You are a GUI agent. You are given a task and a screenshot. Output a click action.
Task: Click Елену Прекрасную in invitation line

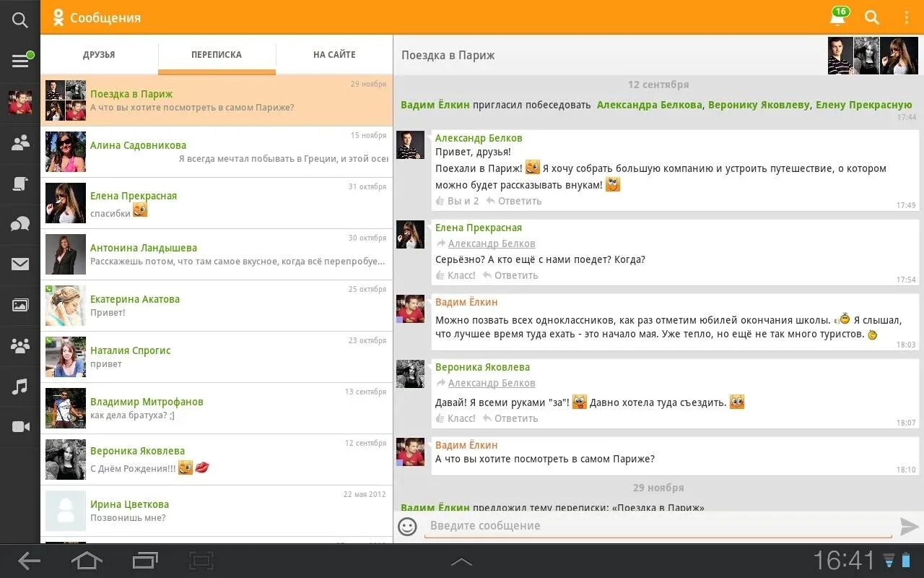pyautogui.click(x=864, y=105)
